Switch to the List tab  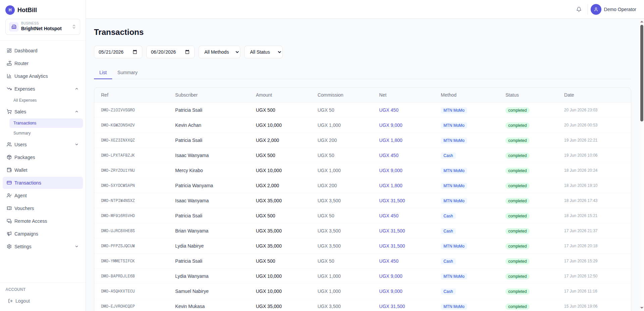pyautogui.click(x=103, y=72)
